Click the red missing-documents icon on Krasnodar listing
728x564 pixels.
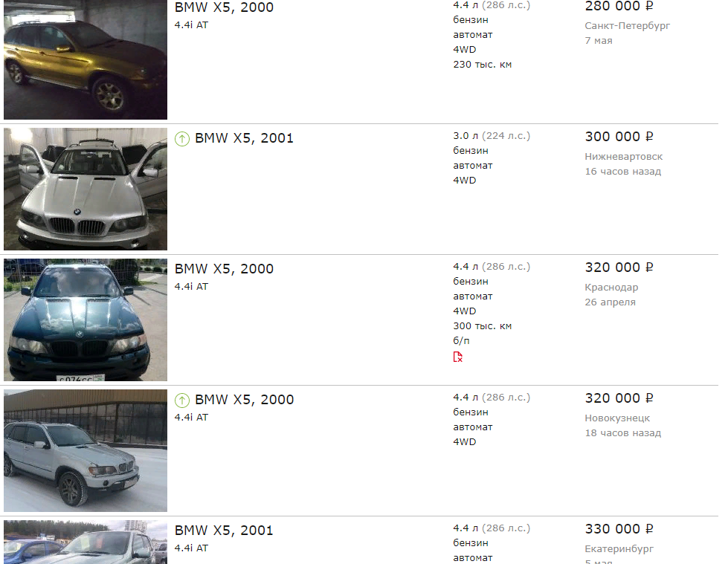[x=458, y=357]
